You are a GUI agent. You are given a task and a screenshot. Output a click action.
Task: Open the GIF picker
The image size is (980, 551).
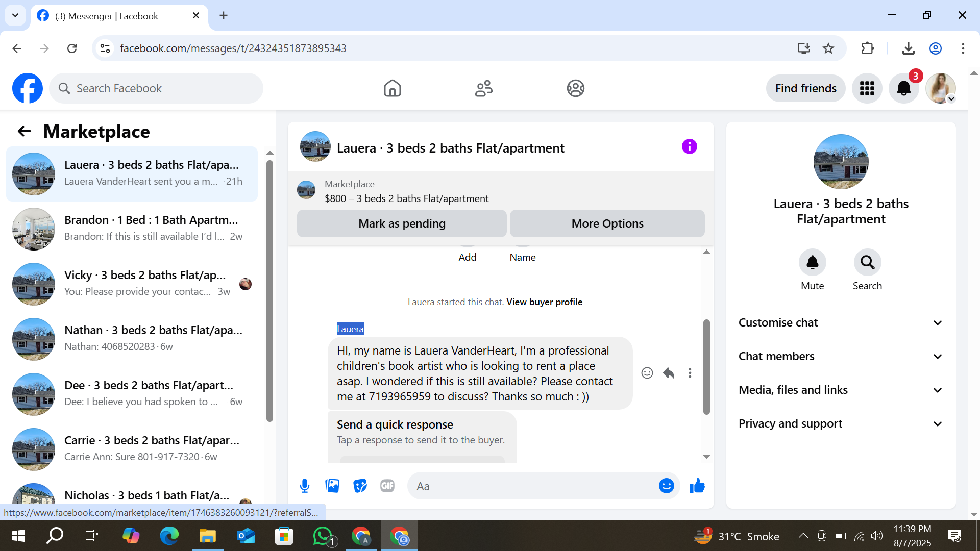click(x=387, y=486)
